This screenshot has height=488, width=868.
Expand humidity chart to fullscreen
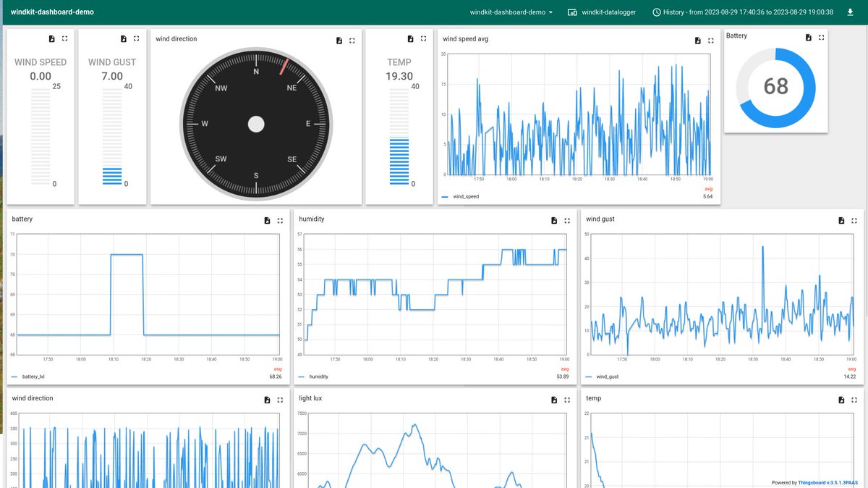567,220
